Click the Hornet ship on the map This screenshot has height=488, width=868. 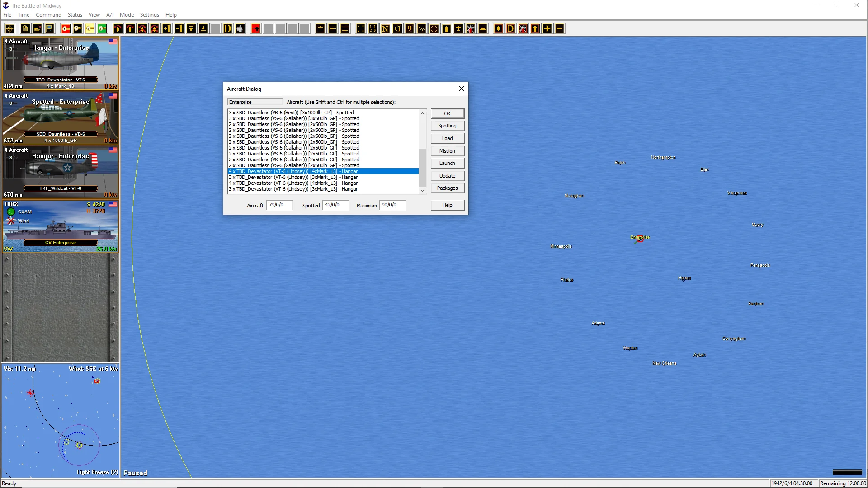pos(684,278)
